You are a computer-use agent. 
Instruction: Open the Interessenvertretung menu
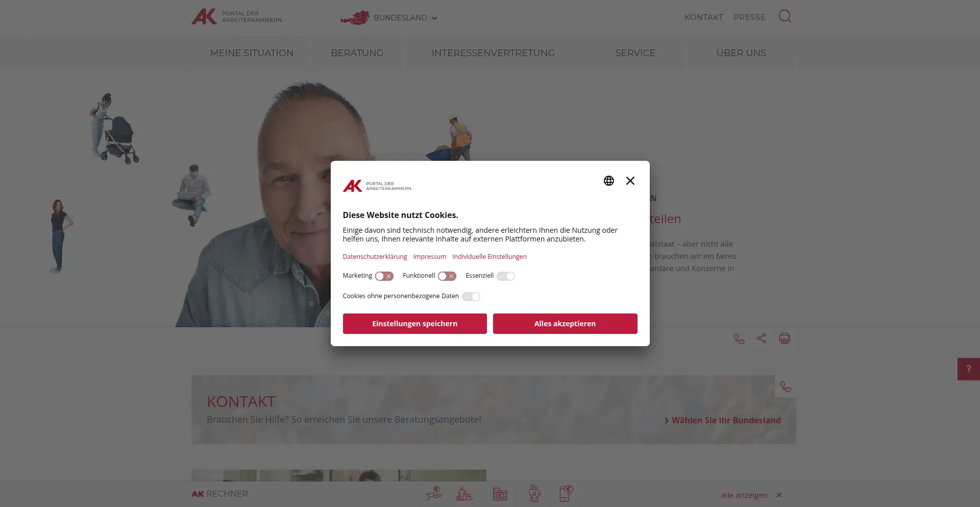(493, 53)
